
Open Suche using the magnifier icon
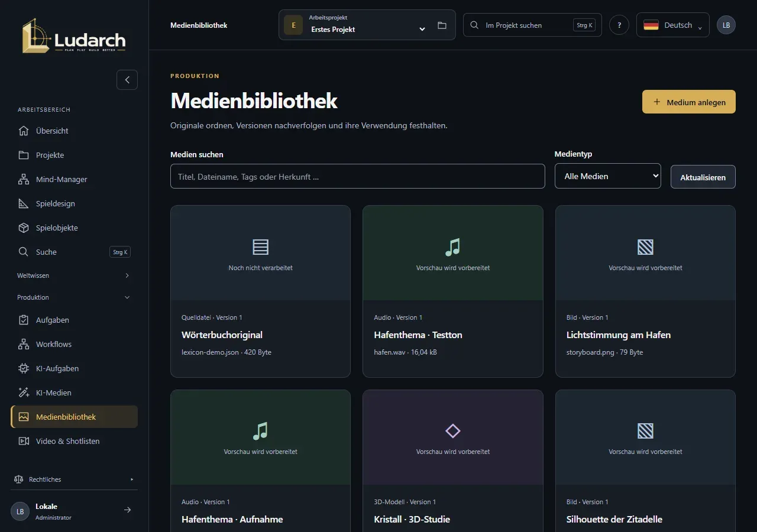[x=24, y=252]
